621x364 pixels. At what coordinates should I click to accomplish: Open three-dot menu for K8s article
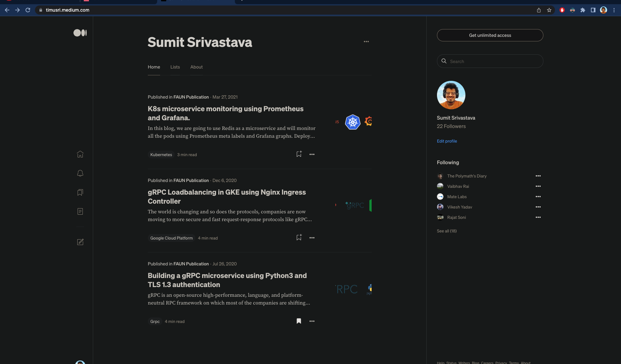coord(312,155)
